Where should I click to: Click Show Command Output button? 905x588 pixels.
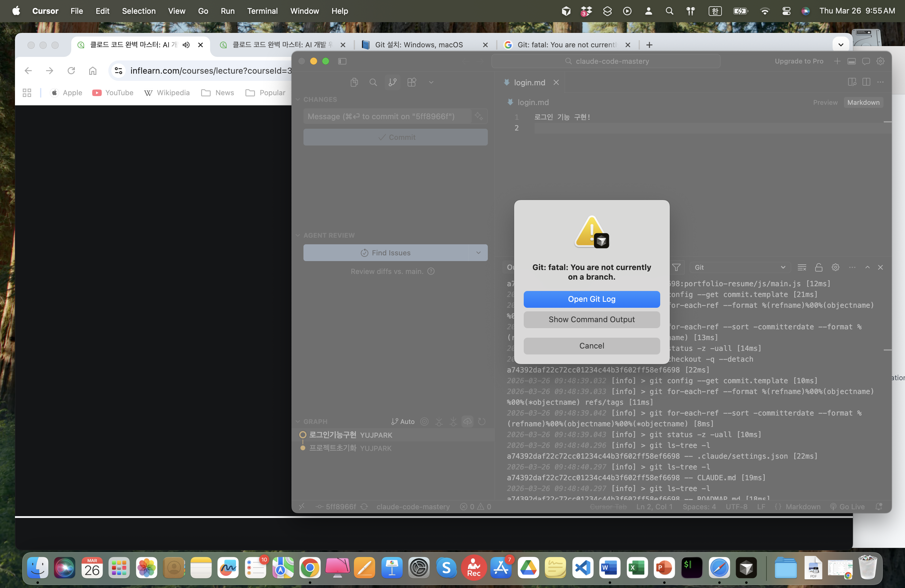click(x=591, y=319)
